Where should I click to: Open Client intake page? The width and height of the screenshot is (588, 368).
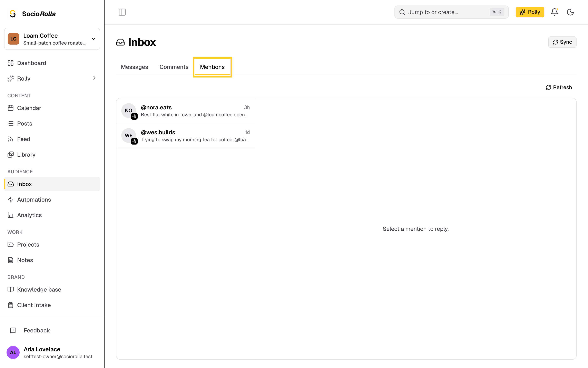pyautogui.click(x=52, y=305)
